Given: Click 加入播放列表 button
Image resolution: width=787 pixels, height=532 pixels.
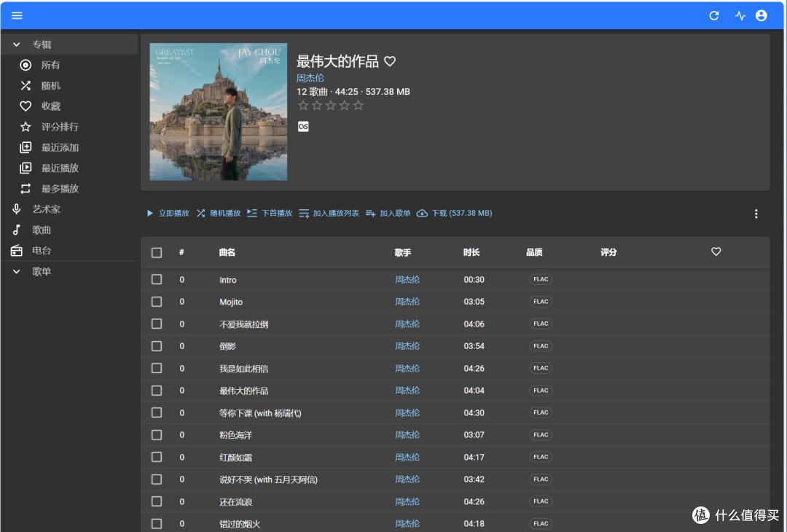Looking at the screenshot, I should click(x=329, y=214).
